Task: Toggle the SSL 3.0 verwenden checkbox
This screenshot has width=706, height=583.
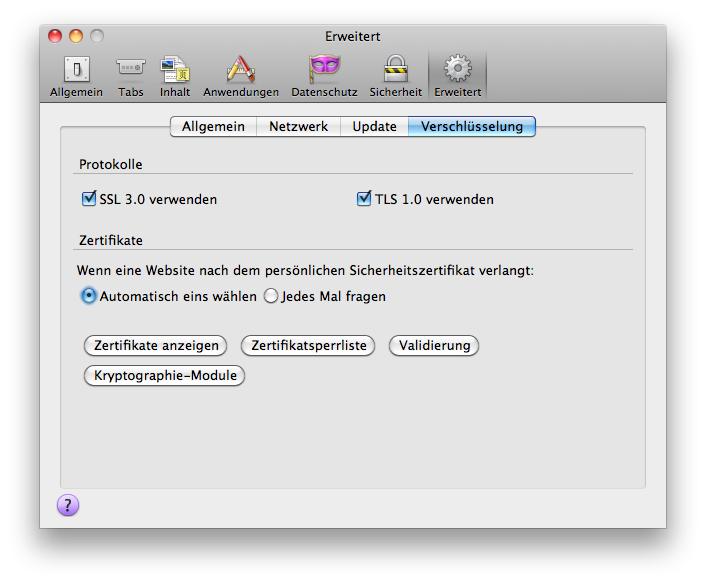Action: 89,199
